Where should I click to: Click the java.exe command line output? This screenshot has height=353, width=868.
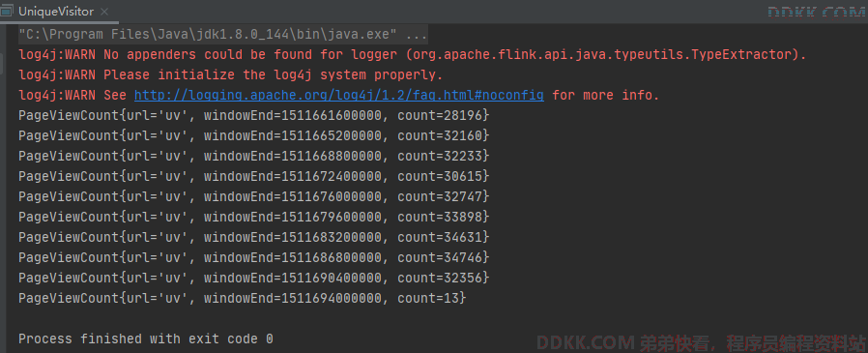point(223,35)
